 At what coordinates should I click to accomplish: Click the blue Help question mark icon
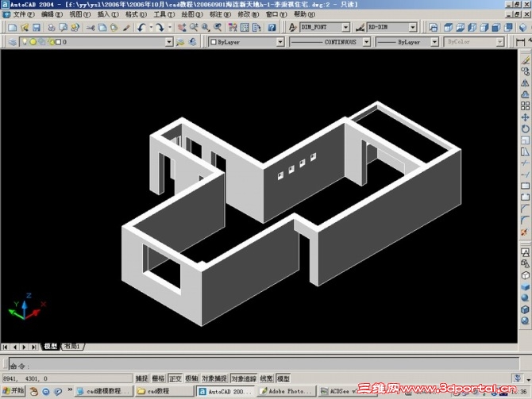click(272, 28)
